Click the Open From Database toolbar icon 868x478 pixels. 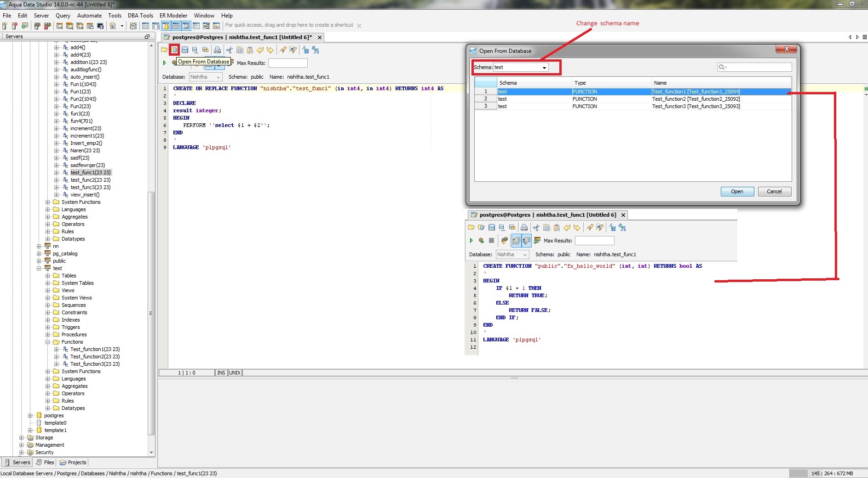coord(174,50)
